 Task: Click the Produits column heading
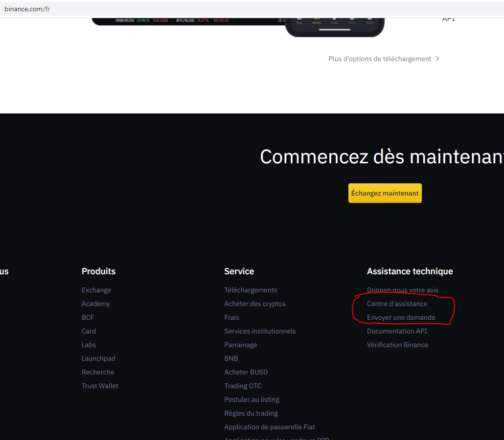coord(98,271)
